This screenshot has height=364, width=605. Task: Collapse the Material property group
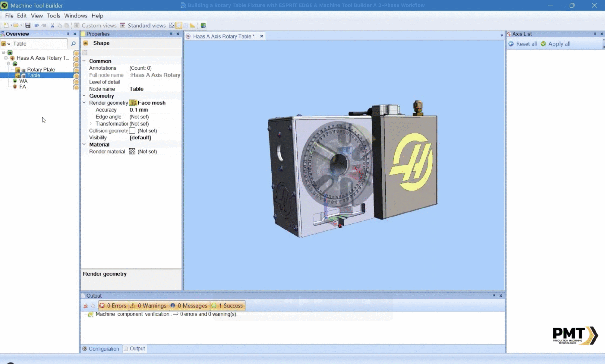(84, 144)
